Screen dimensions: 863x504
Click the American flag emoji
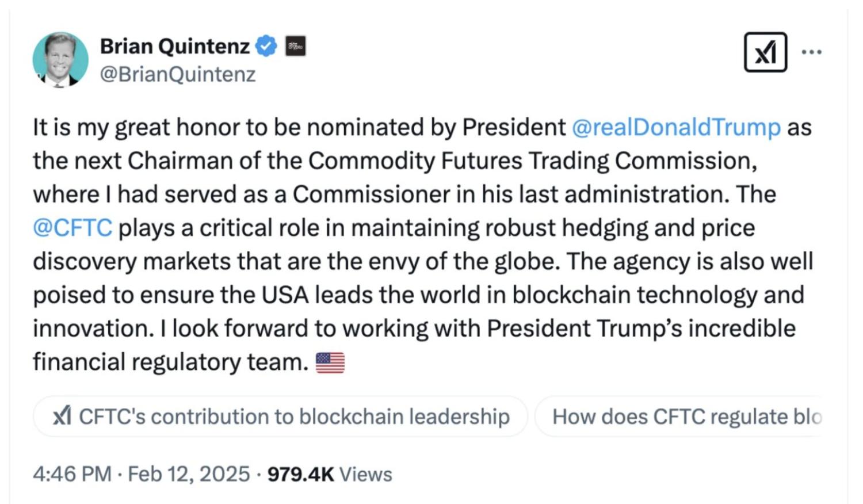[330, 362]
